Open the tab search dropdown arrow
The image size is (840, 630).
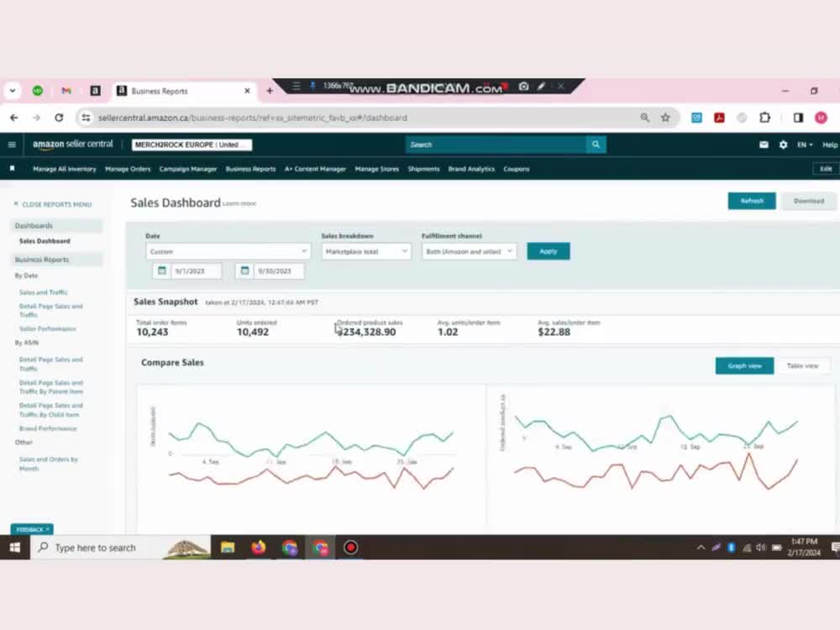pos(13,91)
